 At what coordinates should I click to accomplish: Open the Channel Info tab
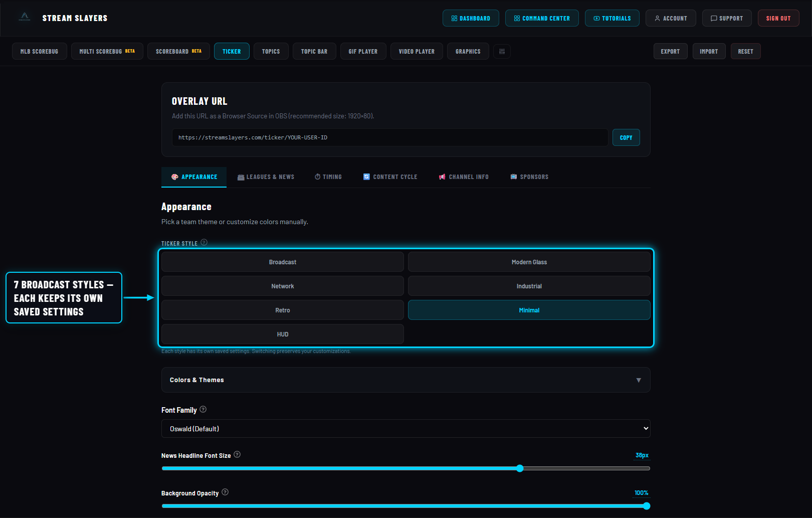click(464, 177)
